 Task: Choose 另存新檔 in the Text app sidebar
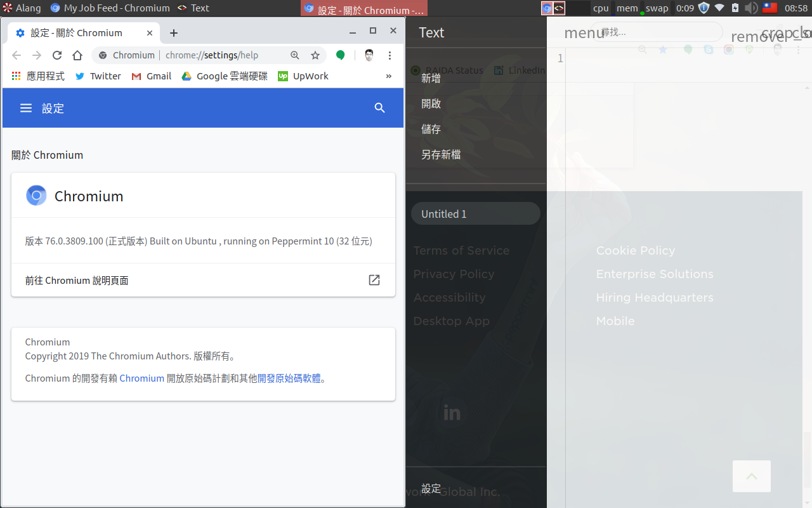(x=441, y=154)
